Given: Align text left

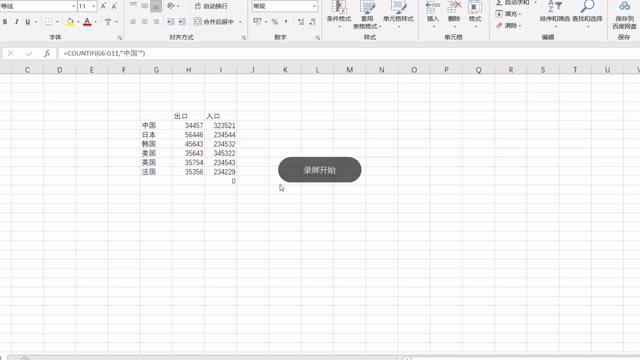Looking at the screenshot, I should pyautogui.click(x=133, y=22).
